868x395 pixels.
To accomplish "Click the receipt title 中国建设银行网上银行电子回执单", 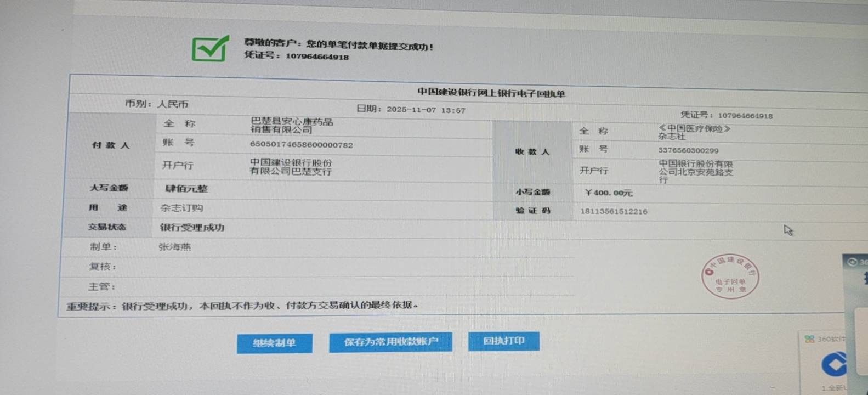I will 491,93.
